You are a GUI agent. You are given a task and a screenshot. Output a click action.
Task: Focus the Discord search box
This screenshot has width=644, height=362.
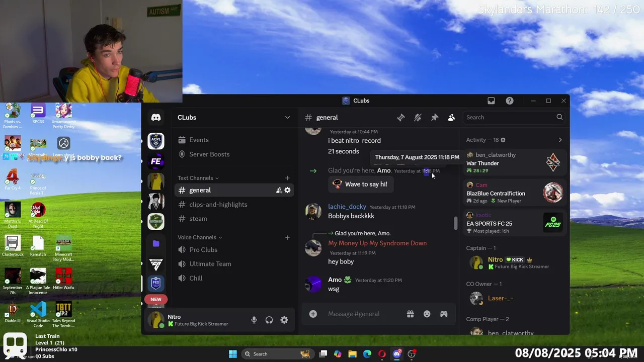coord(514,117)
